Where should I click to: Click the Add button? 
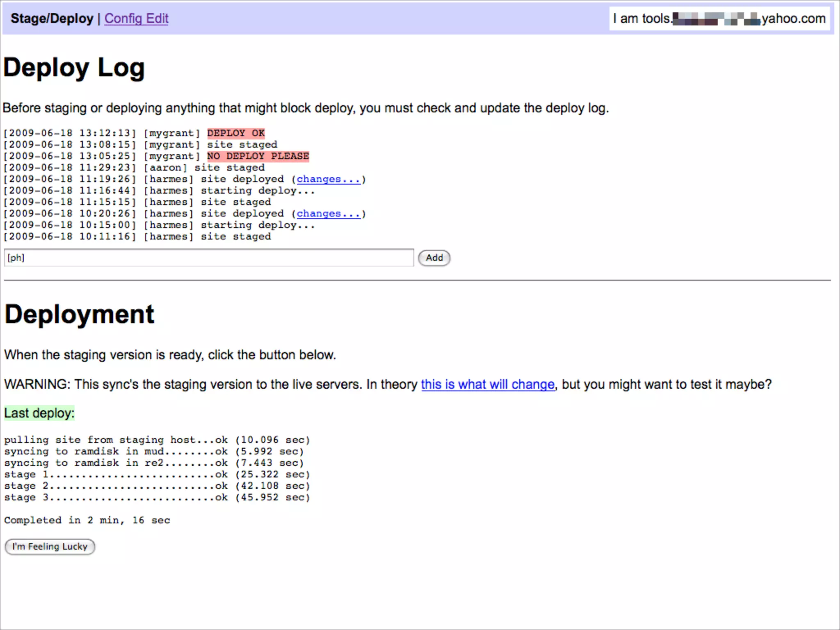pyautogui.click(x=434, y=258)
